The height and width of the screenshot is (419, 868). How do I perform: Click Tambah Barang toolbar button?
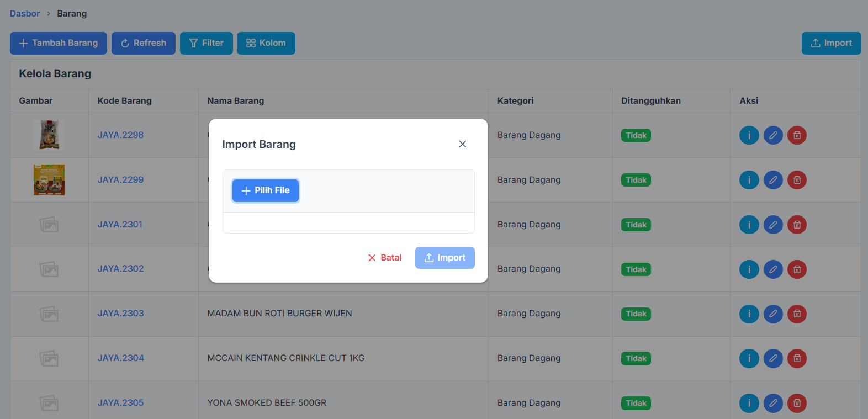59,43
